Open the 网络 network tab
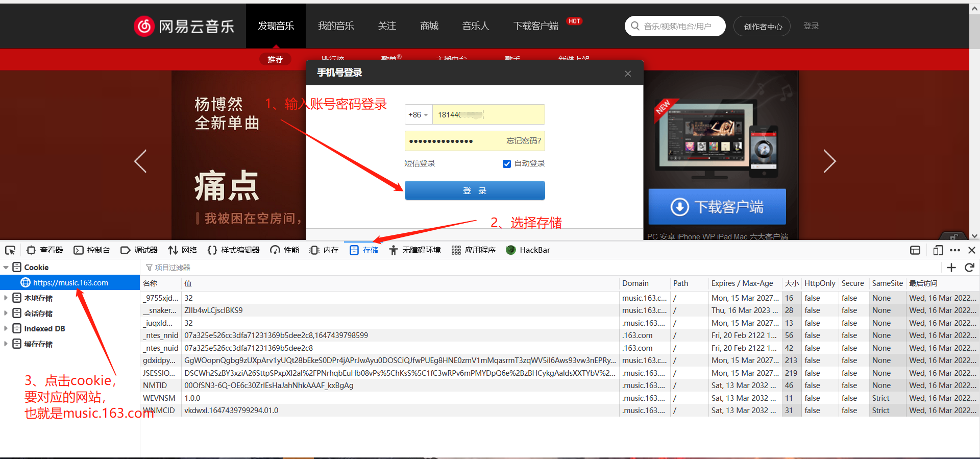The height and width of the screenshot is (459, 980). pos(183,250)
